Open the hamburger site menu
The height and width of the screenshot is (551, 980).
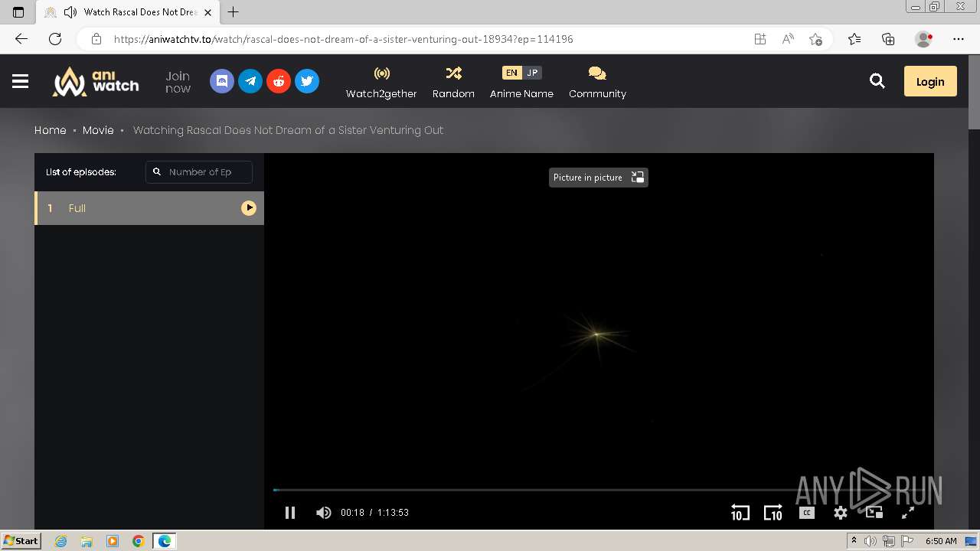tap(21, 81)
